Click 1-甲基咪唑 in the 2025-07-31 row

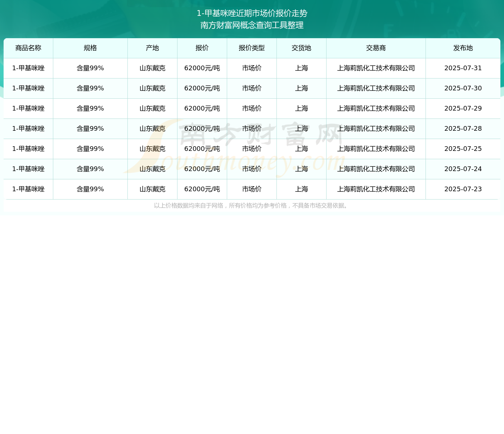coord(28,68)
